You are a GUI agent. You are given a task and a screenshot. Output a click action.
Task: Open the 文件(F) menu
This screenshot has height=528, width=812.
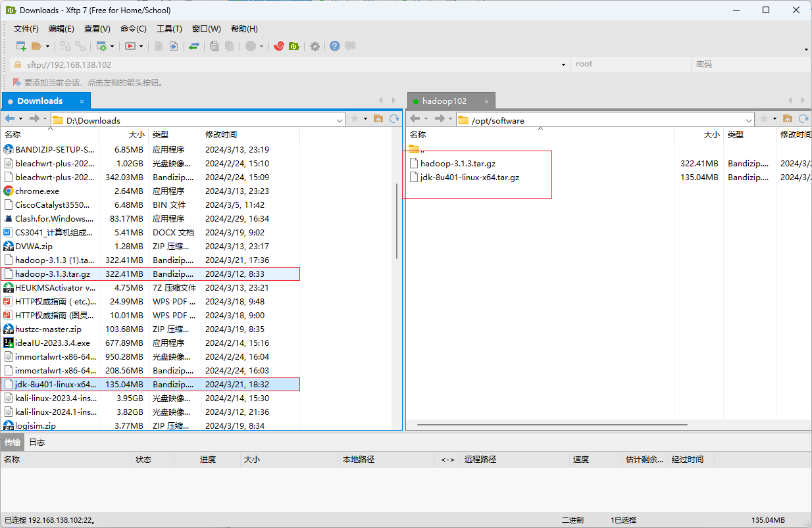26,29
